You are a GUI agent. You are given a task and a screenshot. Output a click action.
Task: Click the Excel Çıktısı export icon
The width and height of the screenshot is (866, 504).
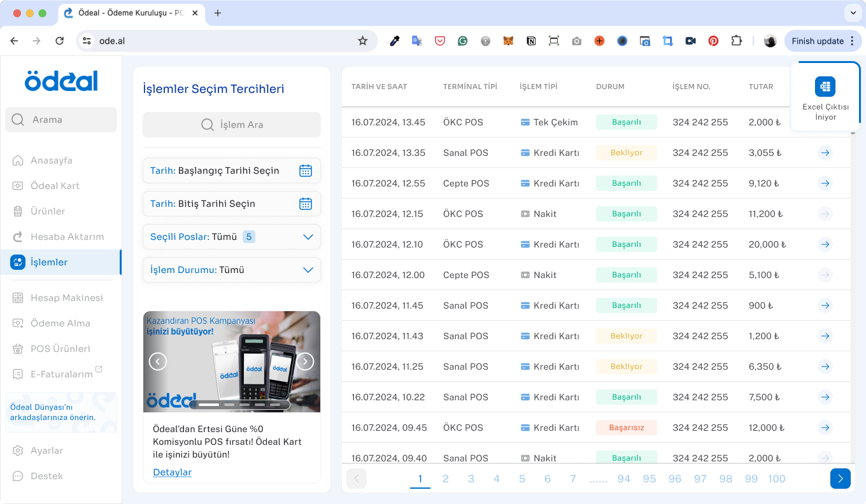[x=825, y=87]
